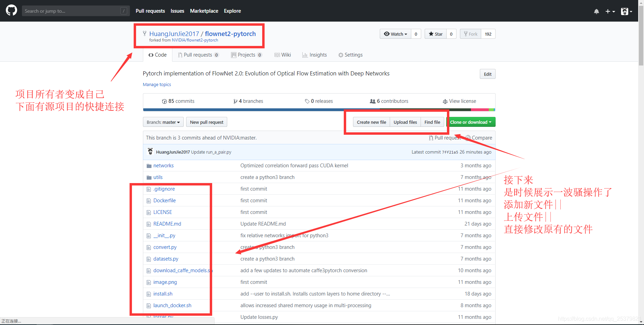Switch to the Projects tab

246,55
